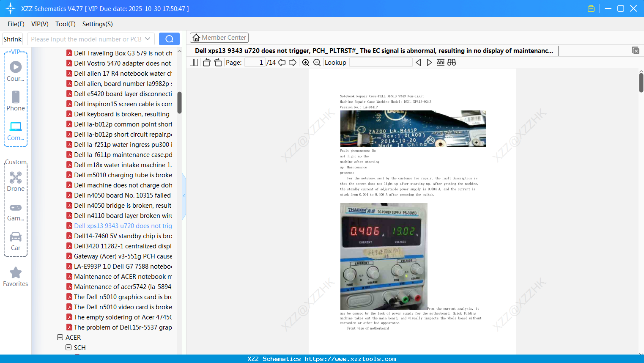Collapse the ACER tree node

(x=60, y=338)
